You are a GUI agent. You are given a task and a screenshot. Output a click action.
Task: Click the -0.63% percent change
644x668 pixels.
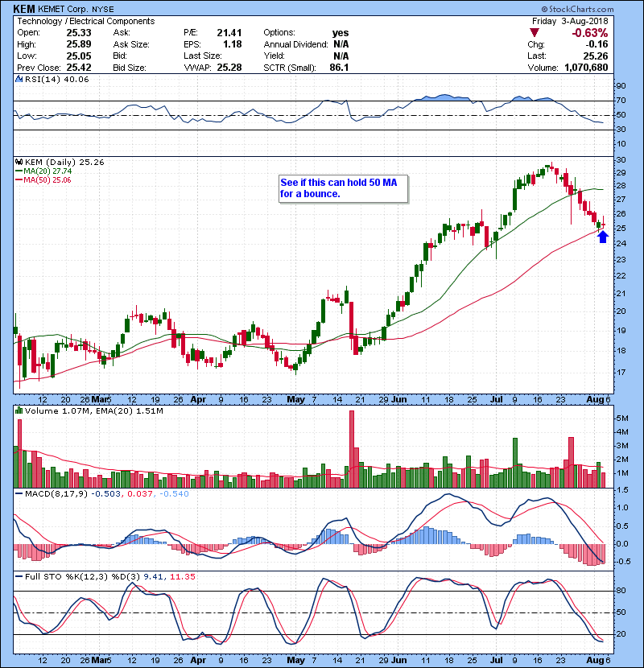tap(590, 33)
